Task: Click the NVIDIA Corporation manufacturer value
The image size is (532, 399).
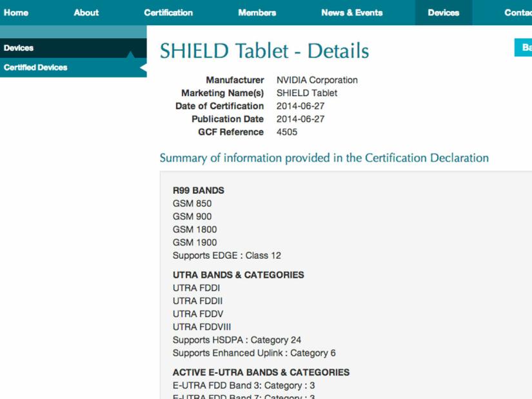Action: (317, 80)
